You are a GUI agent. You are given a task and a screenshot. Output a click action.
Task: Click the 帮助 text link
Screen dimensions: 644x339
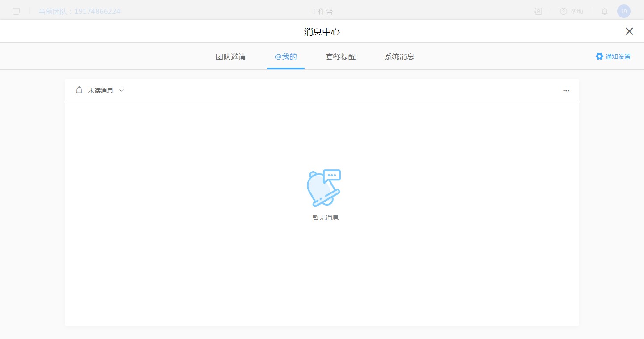(x=576, y=11)
